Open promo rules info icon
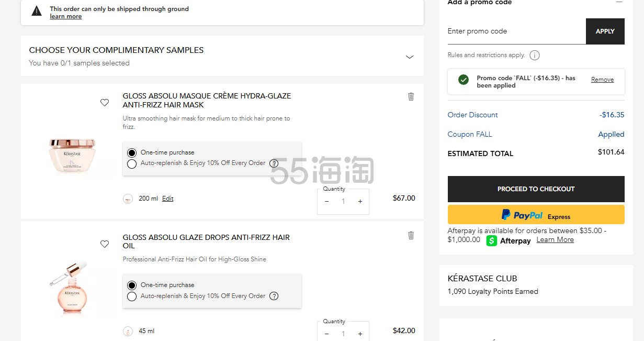The width and height of the screenshot is (644, 341). 535,55
